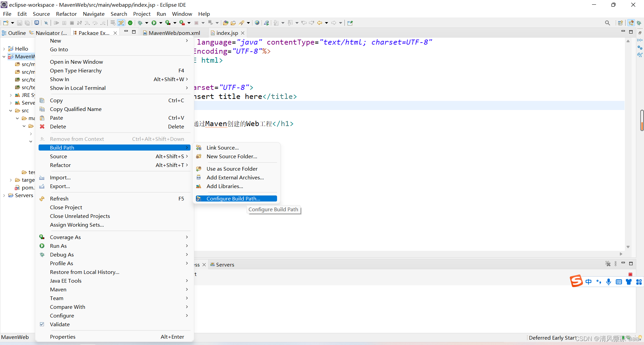Click the green Run play toolbar icon
Image resolution: width=644 pixels, height=345 pixels.
click(x=154, y=23)
